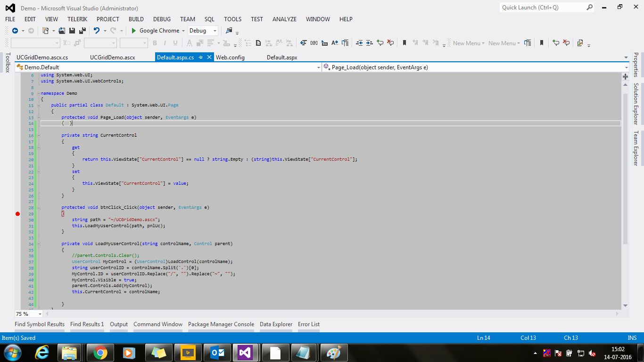Viewport: 644px width, 362px height.
Task: Toggle pin on Default.aspx.cs tab
Action: pos(200,58)
